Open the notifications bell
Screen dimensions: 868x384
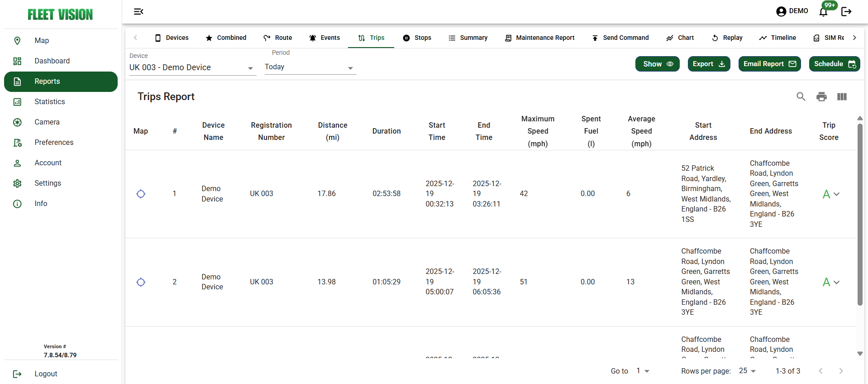(824, 12)
